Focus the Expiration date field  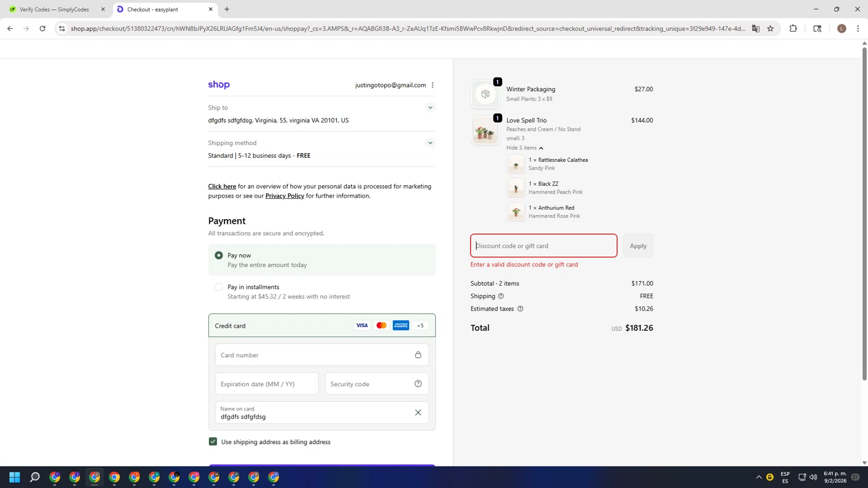[267, 384]
